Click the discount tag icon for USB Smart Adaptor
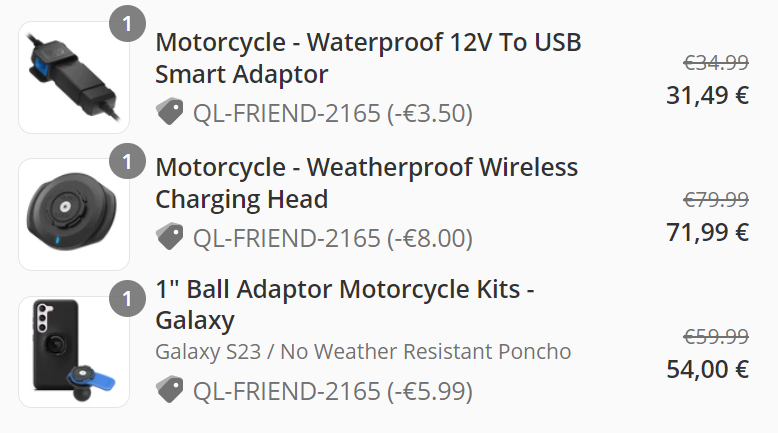This screenshot has width=778, height=433. [x=170, y=113]
